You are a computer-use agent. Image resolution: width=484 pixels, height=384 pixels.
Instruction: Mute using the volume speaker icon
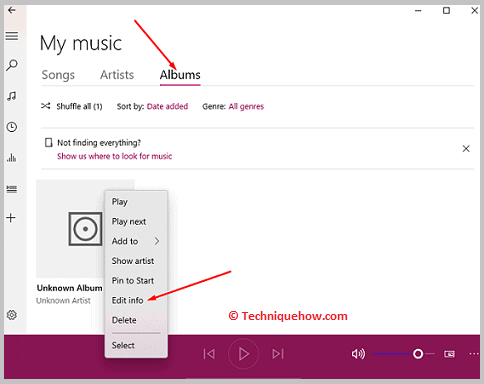click(358, 354)
